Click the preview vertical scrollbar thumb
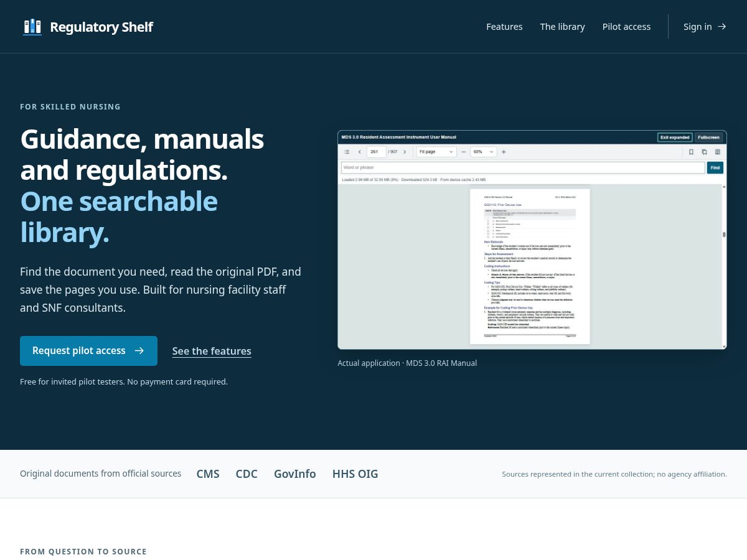Image resolution: width=747 pixels, height=560 pixels. click(x=724, y=235)
